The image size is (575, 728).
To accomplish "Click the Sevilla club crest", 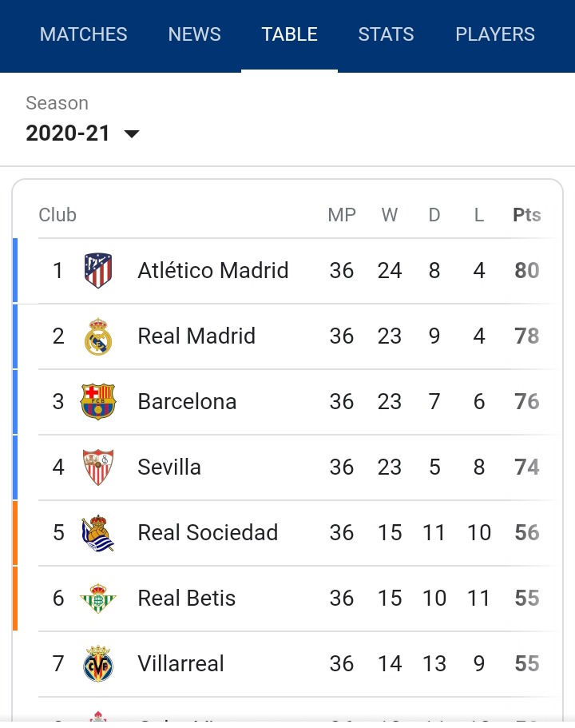I will [x=98, y=467].
